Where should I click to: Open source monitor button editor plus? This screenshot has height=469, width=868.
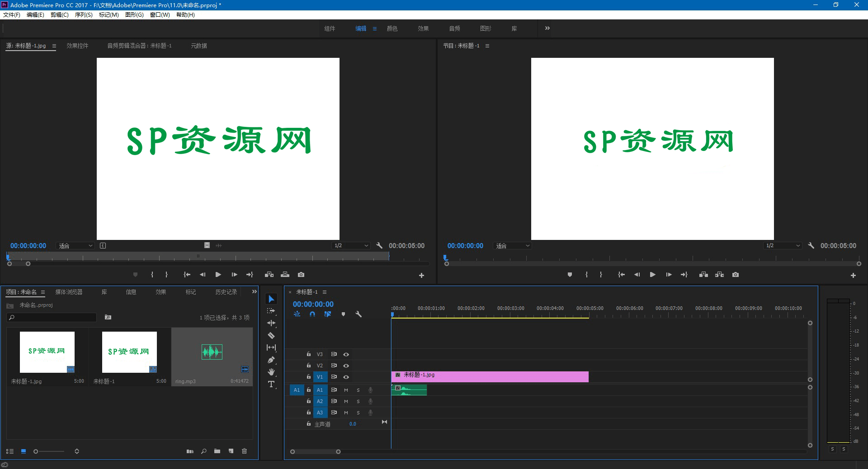(x=421, y=275)
